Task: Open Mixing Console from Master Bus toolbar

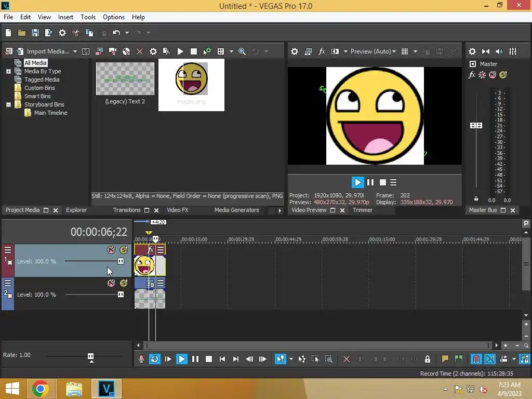Action: (513, 51)
